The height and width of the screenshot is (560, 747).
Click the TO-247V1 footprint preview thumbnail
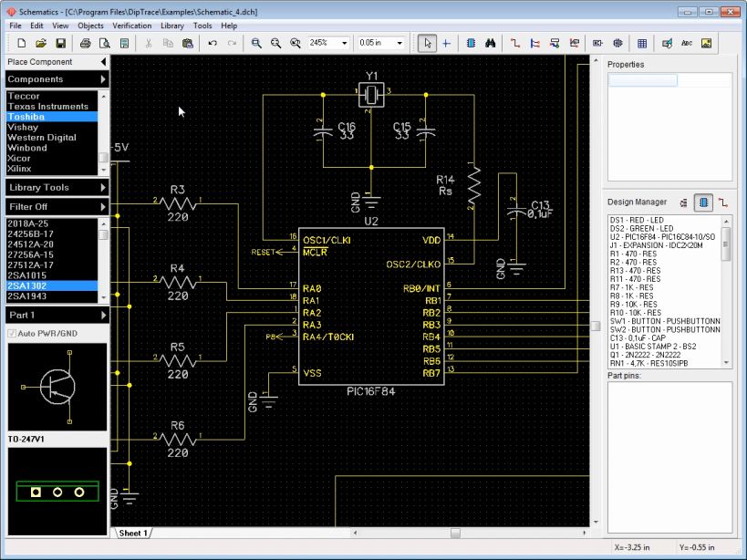pyautogui.click(x=57, y=492)
